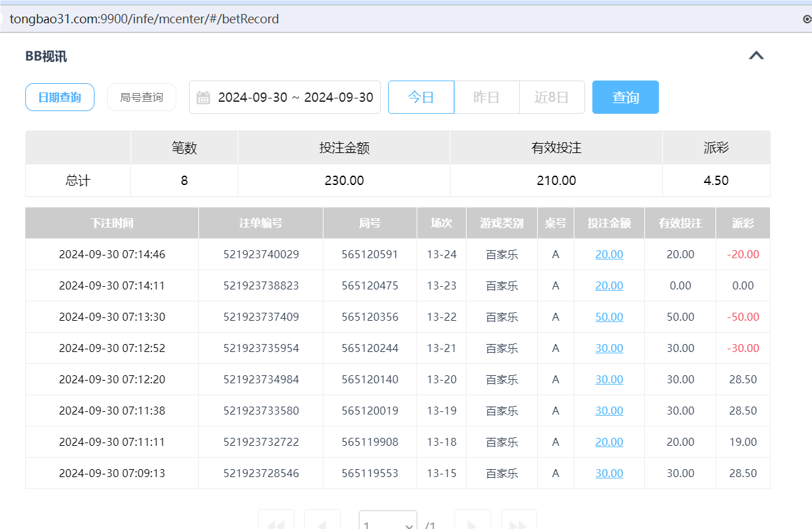Click the browser address bar URL
This screenshot has width=812, height=529.
tap(142, 19)
